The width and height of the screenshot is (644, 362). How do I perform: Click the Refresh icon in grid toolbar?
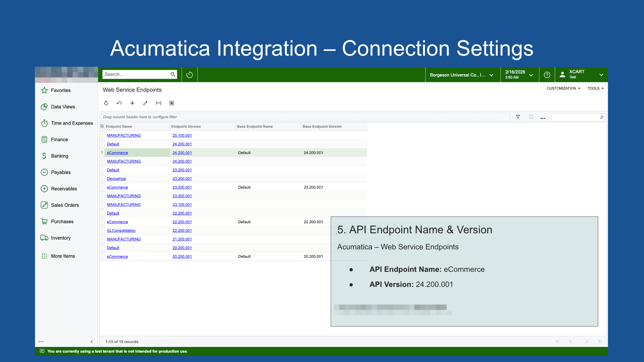click(106, 103)
